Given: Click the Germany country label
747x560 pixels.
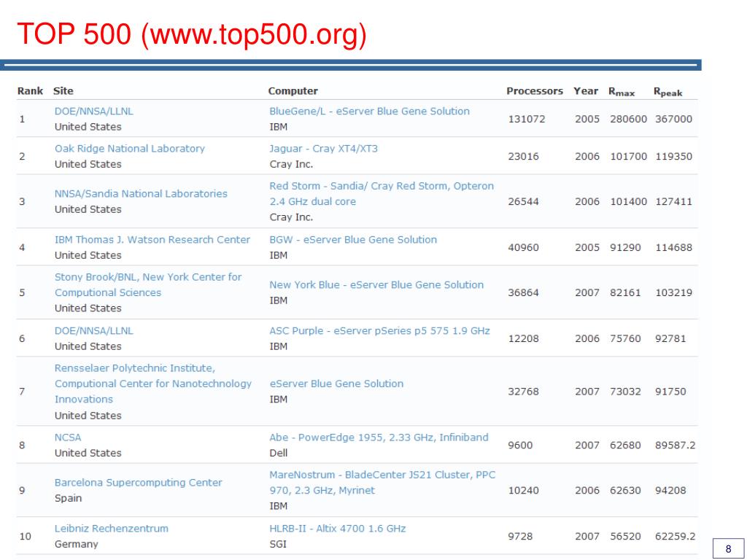Looking at the screenshot, I should point(76,544).
